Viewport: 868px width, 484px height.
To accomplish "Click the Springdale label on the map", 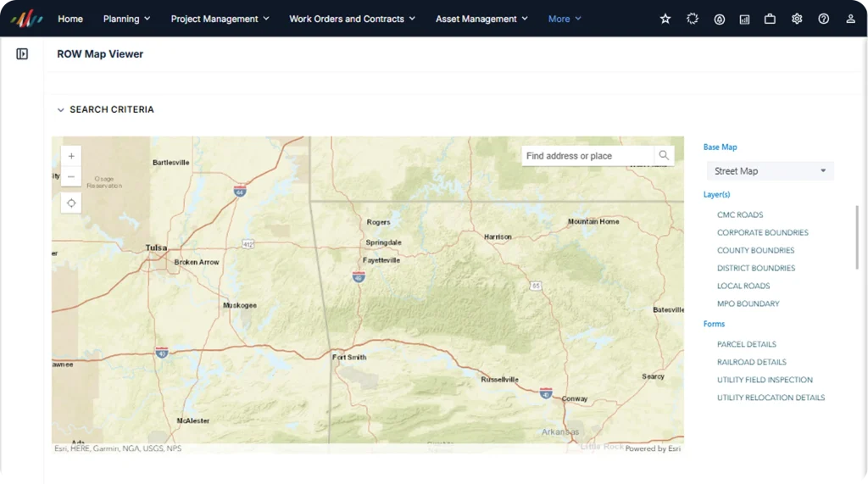I will (x=384, y=242).
